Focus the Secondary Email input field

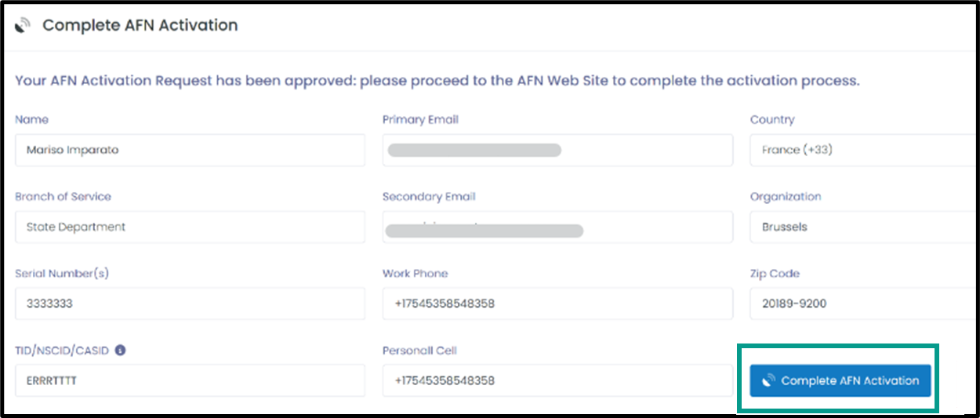tap(557, 227)
